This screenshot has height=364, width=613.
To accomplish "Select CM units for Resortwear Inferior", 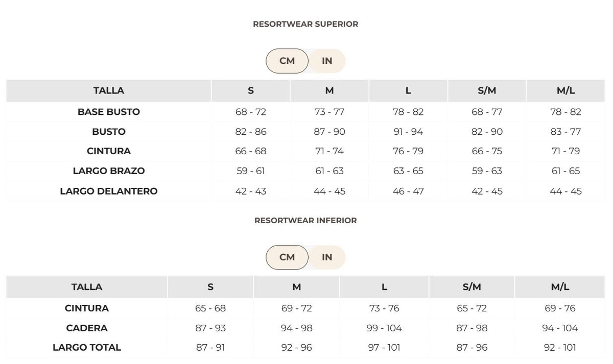I will click(x=287, y=257).
